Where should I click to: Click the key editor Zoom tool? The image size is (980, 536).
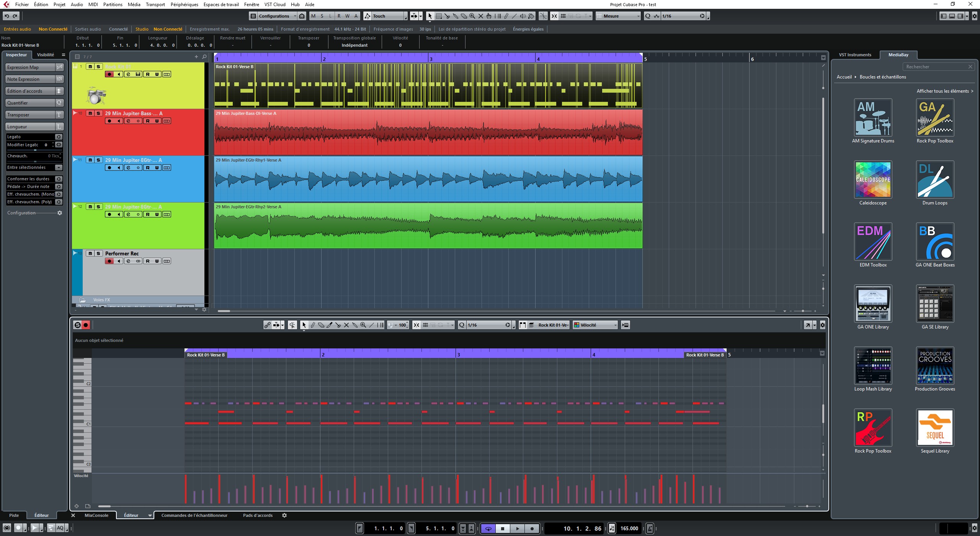363,325
